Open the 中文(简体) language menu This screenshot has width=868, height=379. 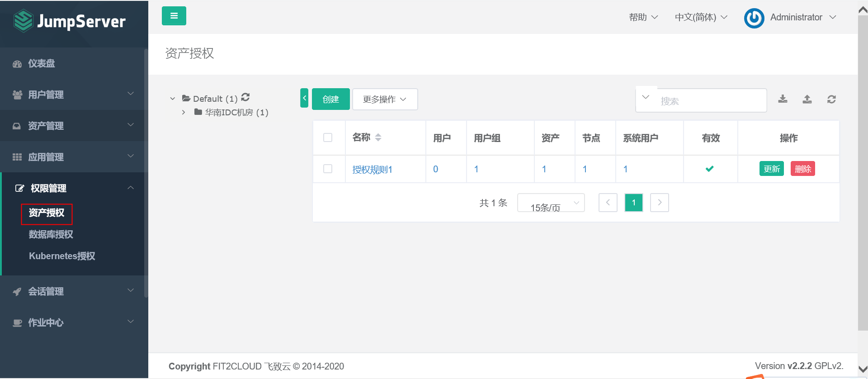[701, 17]
